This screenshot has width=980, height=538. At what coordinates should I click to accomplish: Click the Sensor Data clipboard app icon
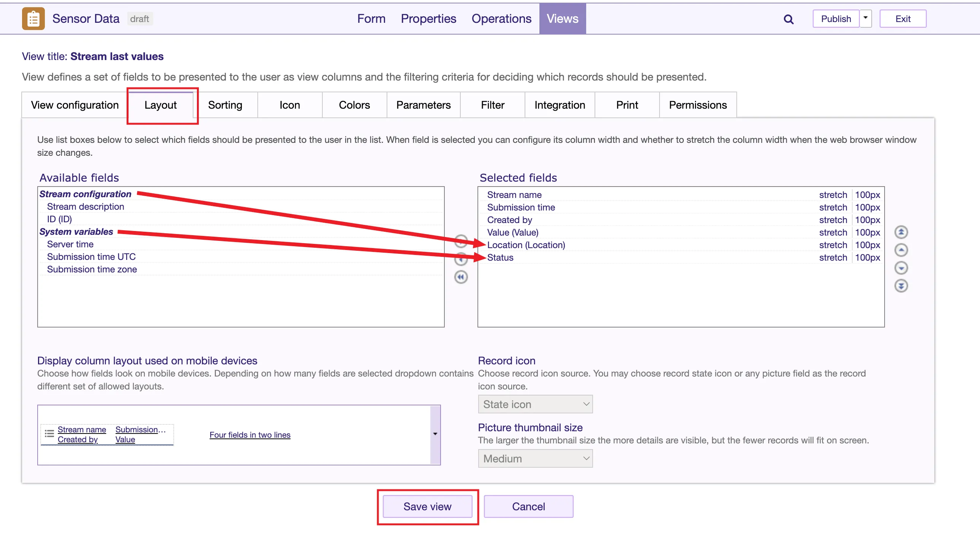[33, 19]
